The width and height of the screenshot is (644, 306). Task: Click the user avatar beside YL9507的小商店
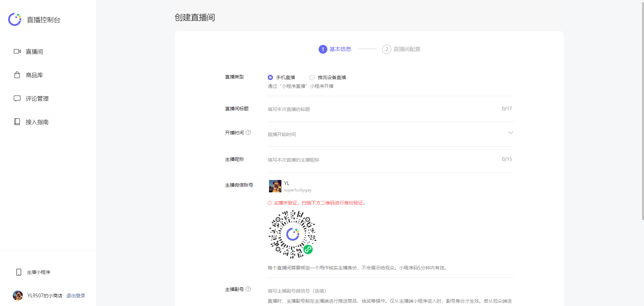coord(18,296)
